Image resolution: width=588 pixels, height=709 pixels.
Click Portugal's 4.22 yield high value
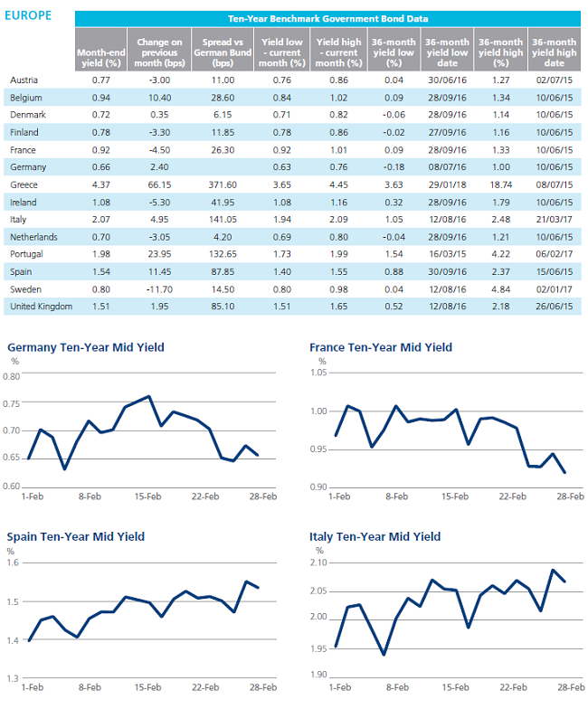coord(500,254)
